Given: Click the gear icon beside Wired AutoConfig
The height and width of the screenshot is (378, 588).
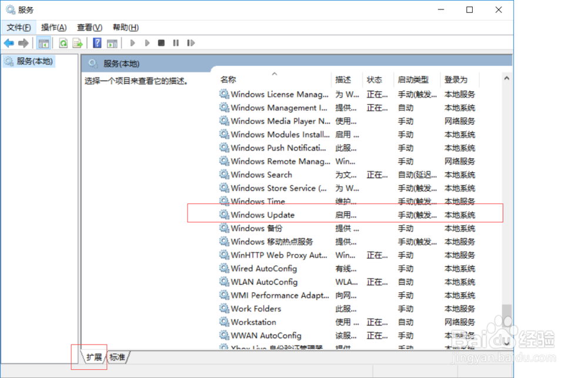Looking at the screenshot, I should pyautogui.click(x=224, y=268).
